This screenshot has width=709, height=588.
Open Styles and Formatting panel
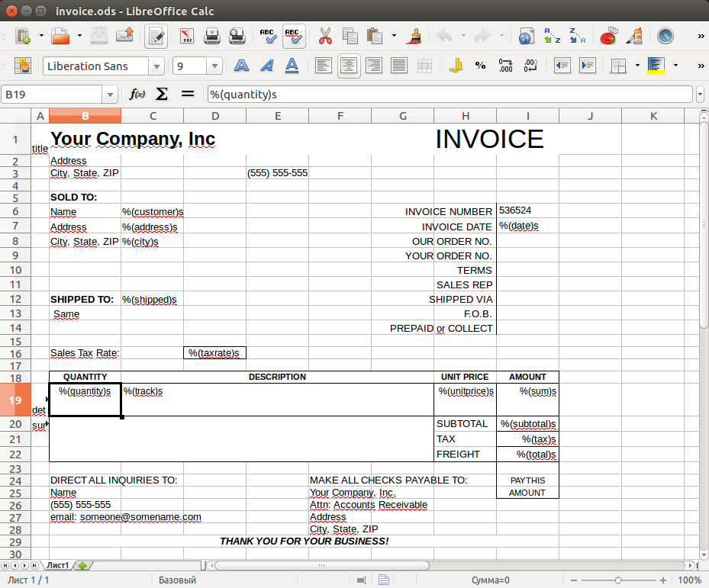tap(23, 66)
